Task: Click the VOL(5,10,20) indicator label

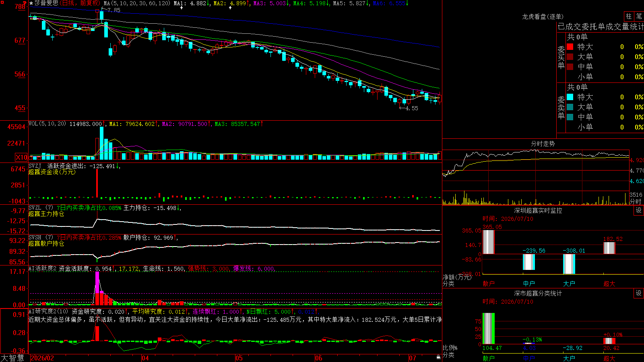Action: pyautogui.click(x=47, y=124)
